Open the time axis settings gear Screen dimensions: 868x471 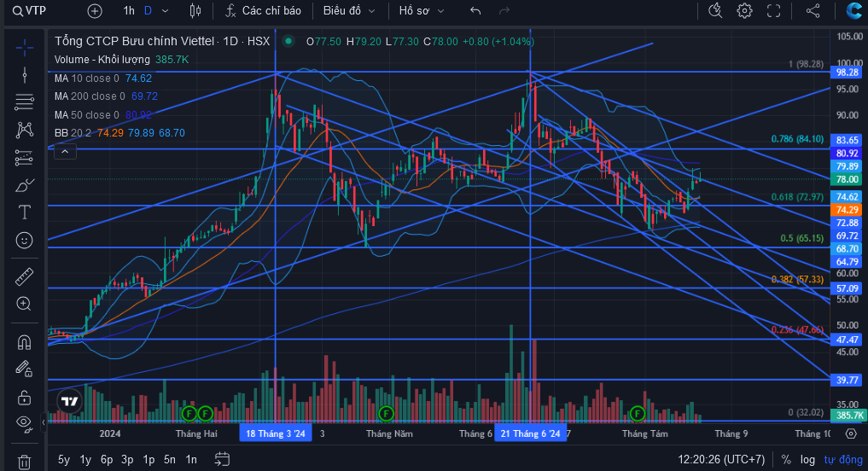(x=852, y=433)
